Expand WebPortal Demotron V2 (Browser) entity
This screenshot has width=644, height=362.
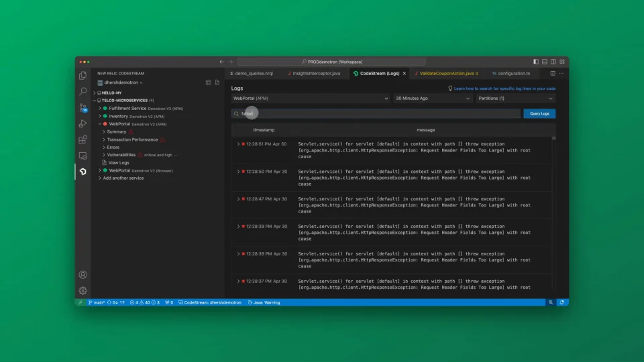tap(100, 170)
